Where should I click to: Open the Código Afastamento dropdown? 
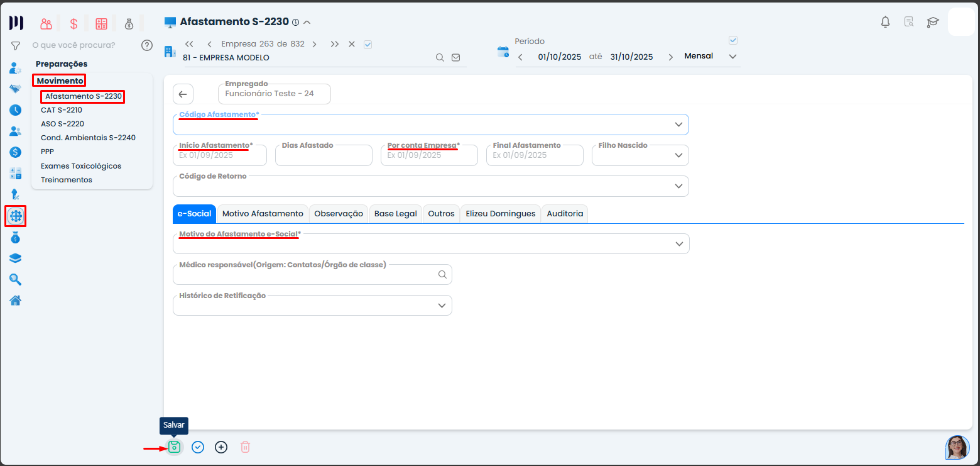430,125
